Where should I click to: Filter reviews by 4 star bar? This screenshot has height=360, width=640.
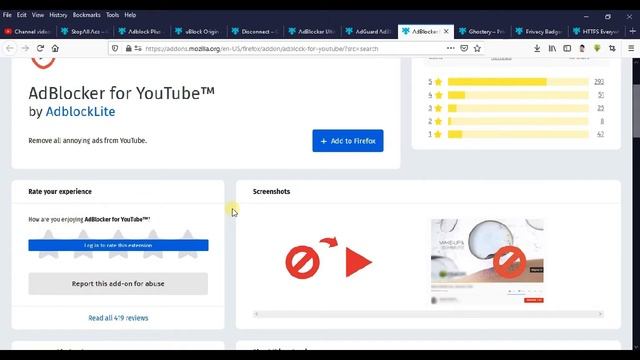[x=518, y=95]
